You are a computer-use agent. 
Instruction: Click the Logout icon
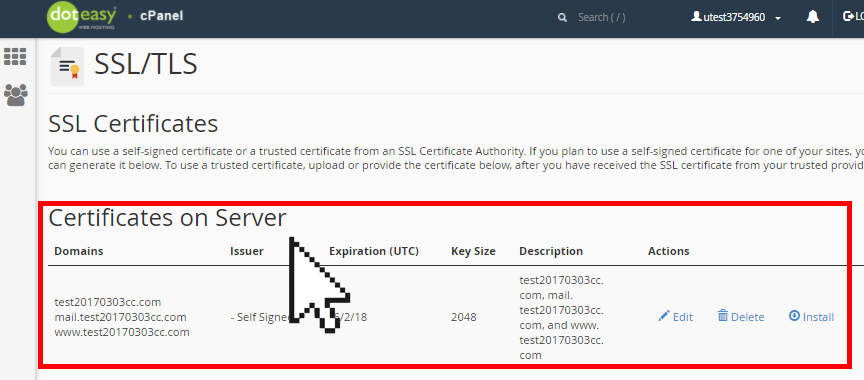[x=849, y=17]
